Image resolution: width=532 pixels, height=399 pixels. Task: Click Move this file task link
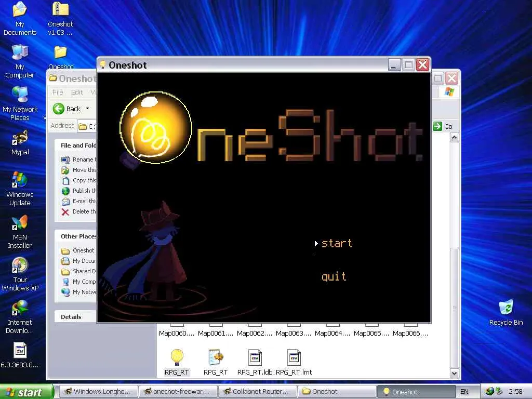(79, 170)
